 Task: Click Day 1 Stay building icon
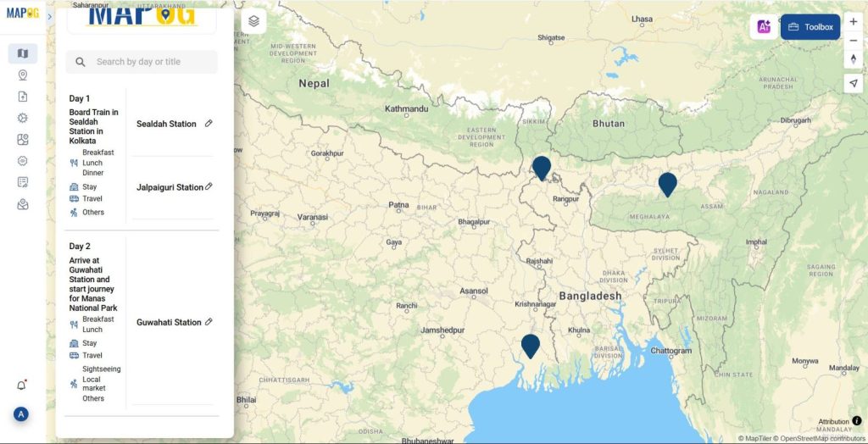(x=74, y=187)
